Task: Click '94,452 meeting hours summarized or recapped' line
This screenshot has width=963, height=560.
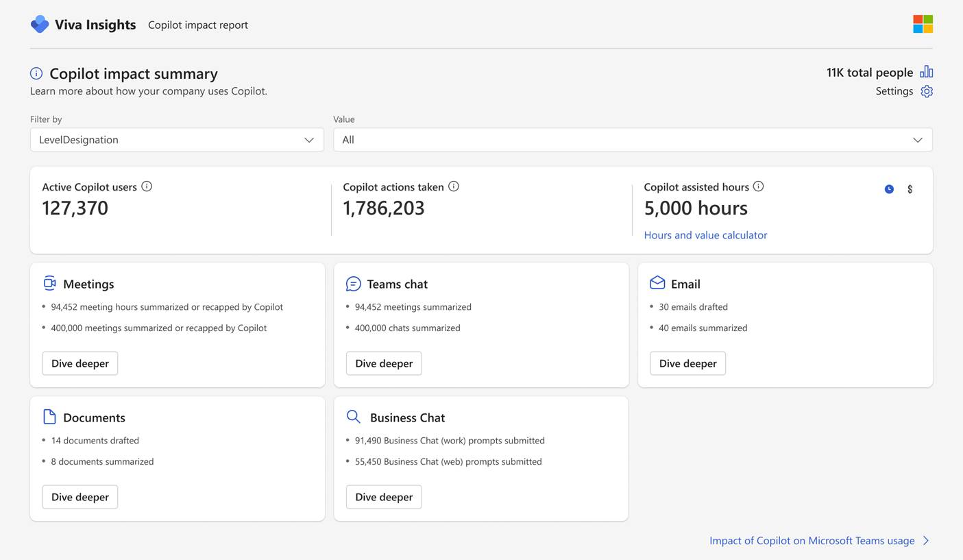Action: pos(167,307)
